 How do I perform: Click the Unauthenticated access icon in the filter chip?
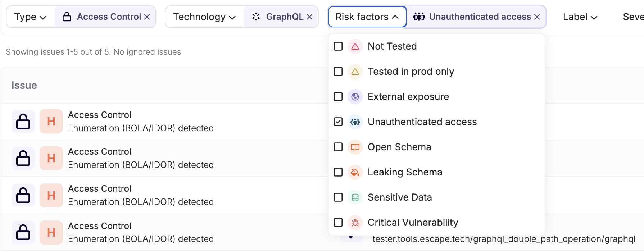tap(419, 17)
